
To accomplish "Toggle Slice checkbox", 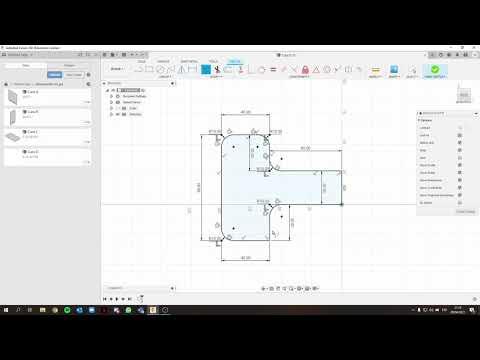I will point(460,158).
